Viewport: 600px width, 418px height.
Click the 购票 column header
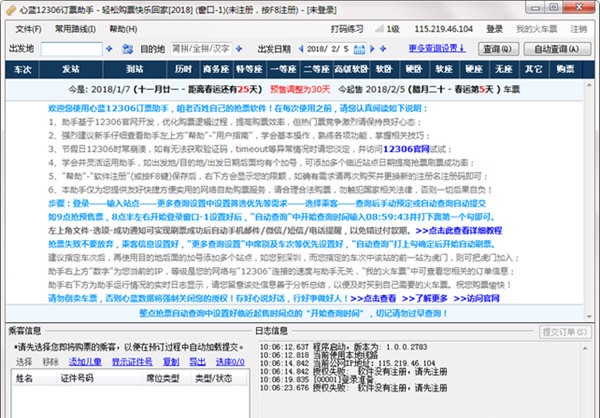(565, 69)
